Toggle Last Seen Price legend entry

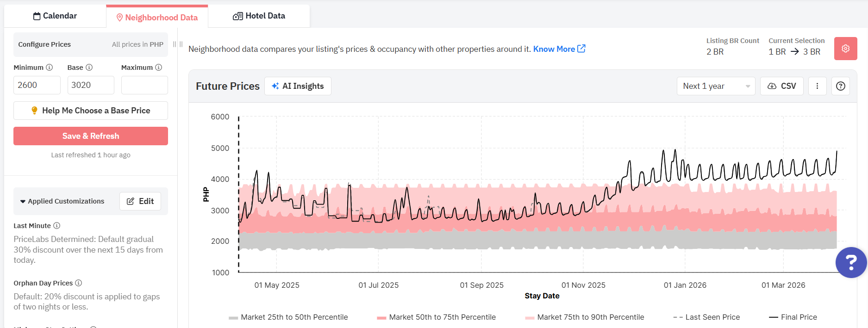coord(706,317)
